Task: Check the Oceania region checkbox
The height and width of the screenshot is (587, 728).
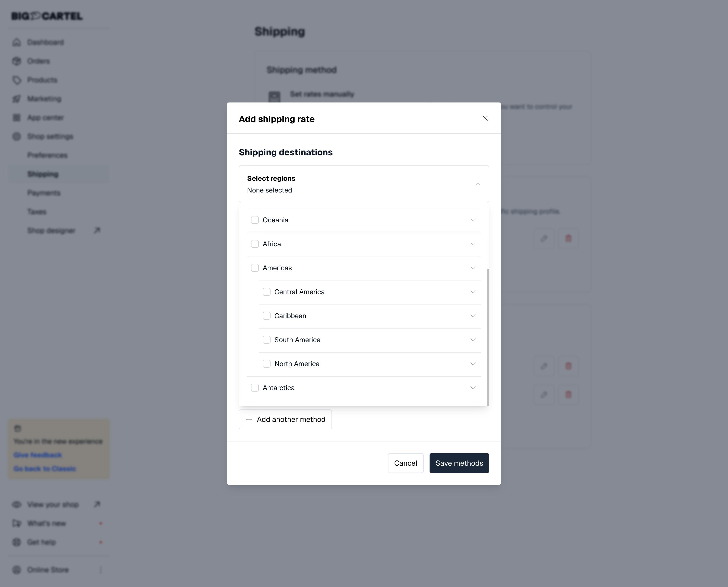Action: click(x=255, y=220)
